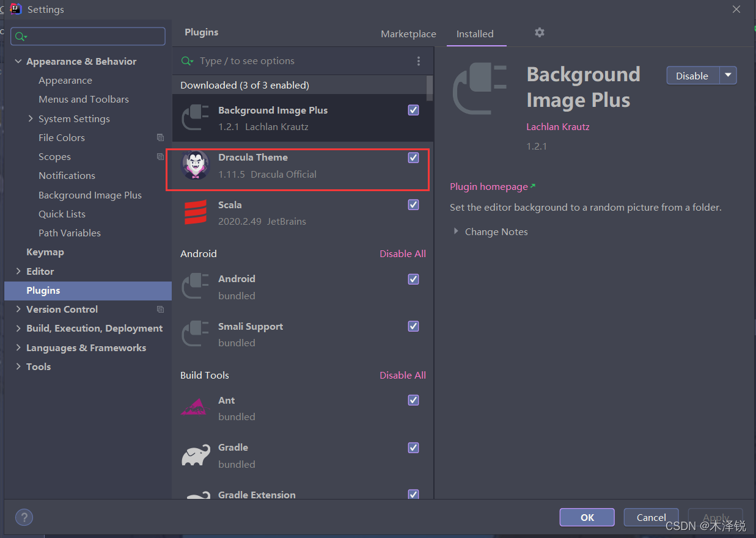Uncheck the Ant plugin checkbox
756x538 pixels.
pos(413,400)
